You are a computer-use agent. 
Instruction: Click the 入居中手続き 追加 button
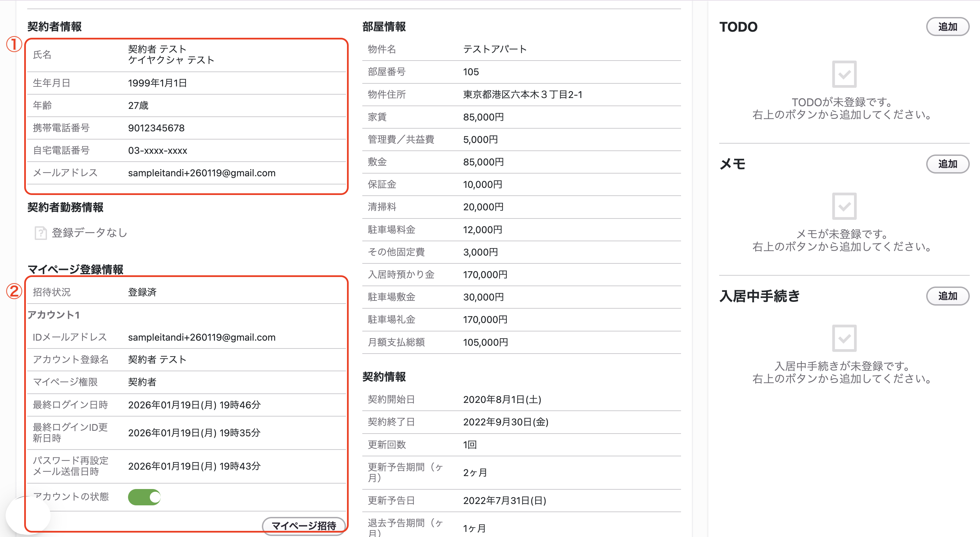[947, 296]
